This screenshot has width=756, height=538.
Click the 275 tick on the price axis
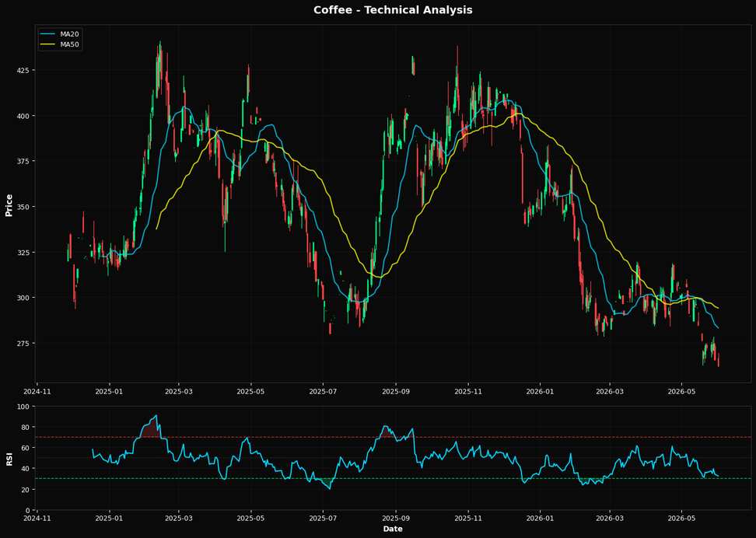point(25,343)
